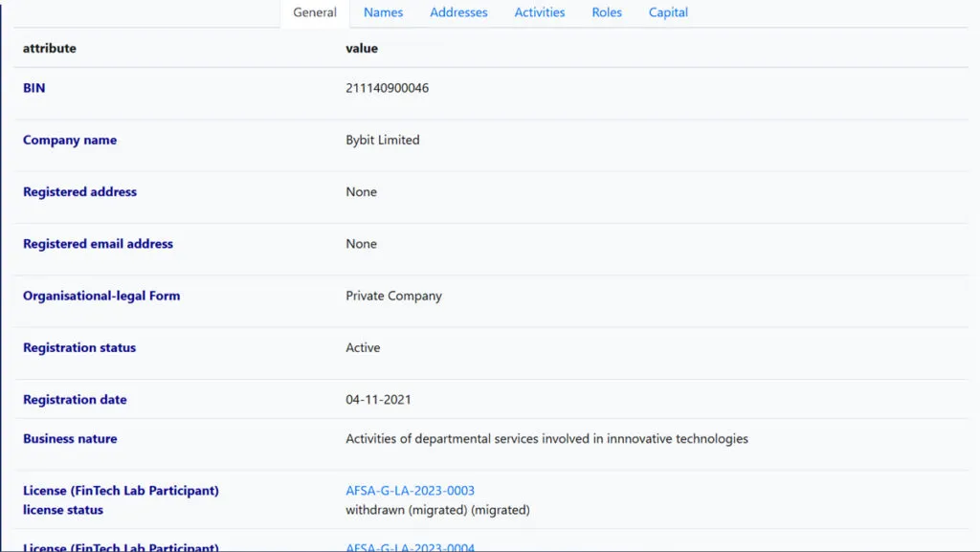The image size is (980, 552).
Task: Click the Registered address label
Action: click(79, 191)
